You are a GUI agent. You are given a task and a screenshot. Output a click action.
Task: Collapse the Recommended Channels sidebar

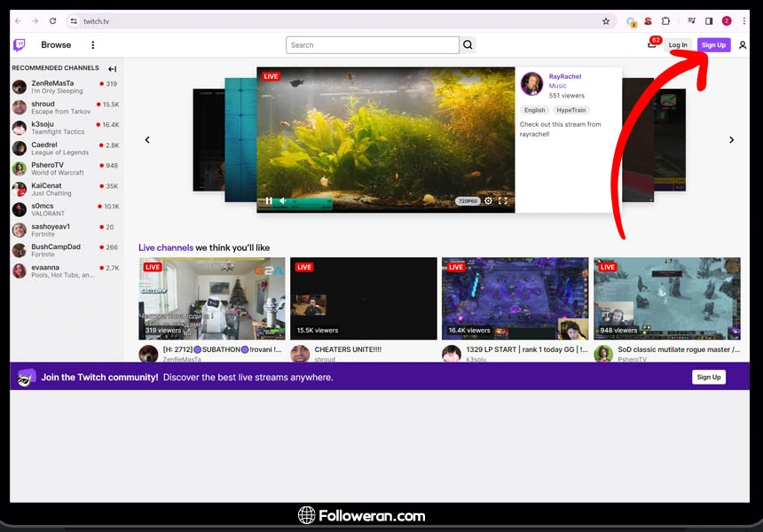[113, 69]
